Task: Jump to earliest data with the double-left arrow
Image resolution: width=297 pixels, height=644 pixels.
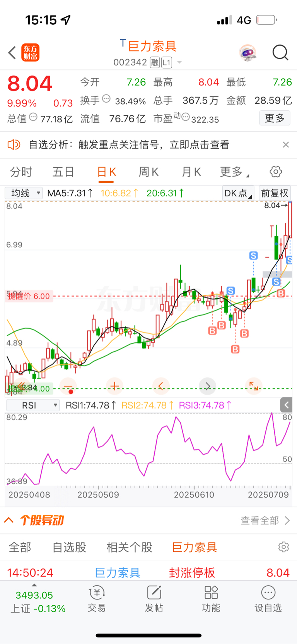Action: coord(22,386)
